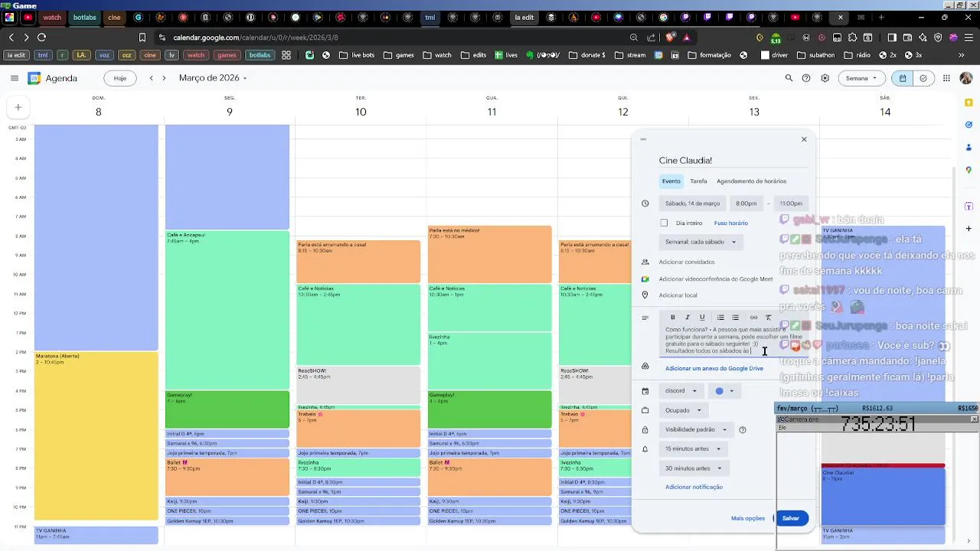Remove formatting in description toolbar
Viewport: 980px width, 551px height.
click(769, 318)
